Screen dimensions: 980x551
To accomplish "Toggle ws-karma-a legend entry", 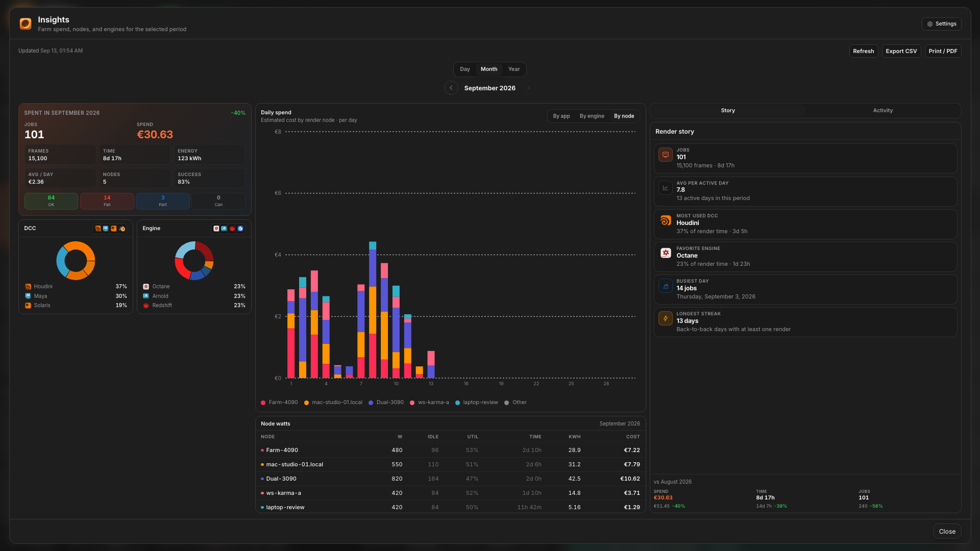I will coord(429,403).
